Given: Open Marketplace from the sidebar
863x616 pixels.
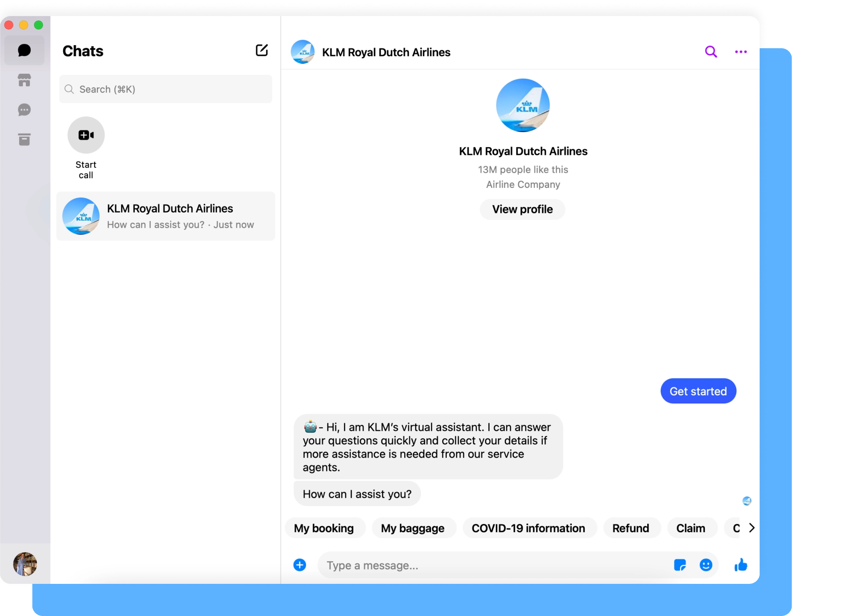Looking at the screenshot, I should pos(25,80).
